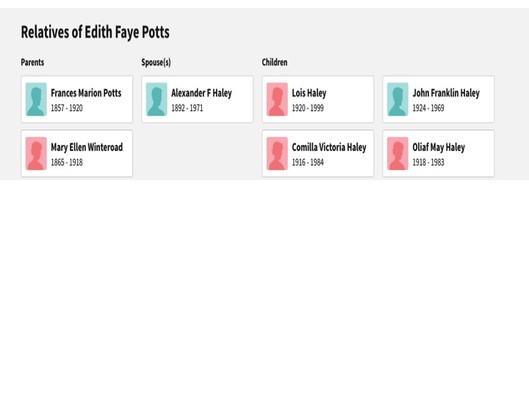529x397 pixels.
Task: Click the Relatives of Edith Faye Potts heading
Action: [95, 32]
